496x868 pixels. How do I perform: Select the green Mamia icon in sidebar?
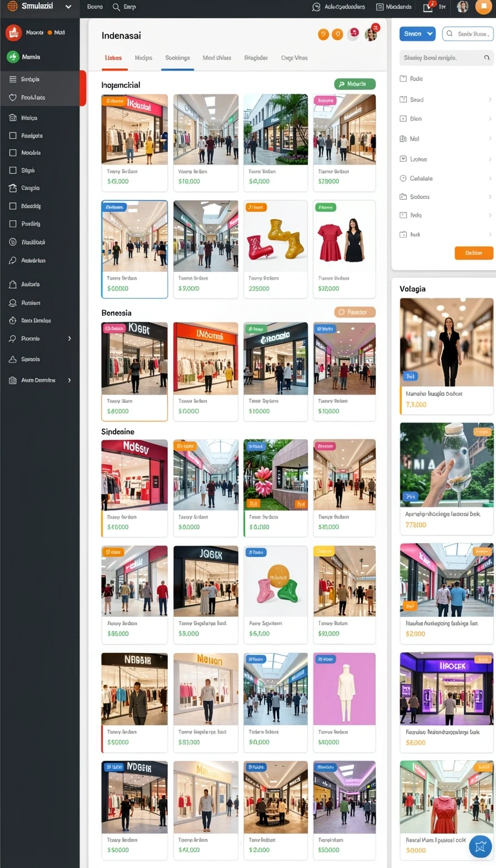(13, 57)
